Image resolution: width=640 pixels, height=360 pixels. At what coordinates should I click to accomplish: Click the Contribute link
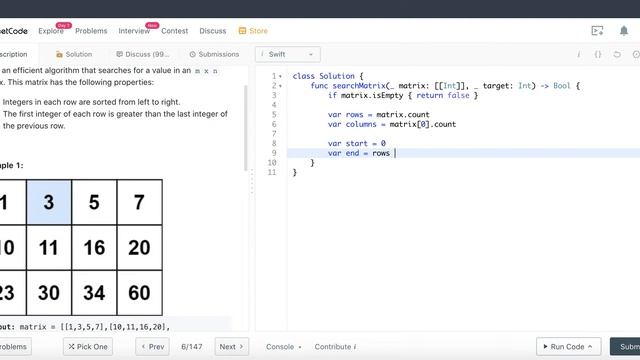coord(335,347)
